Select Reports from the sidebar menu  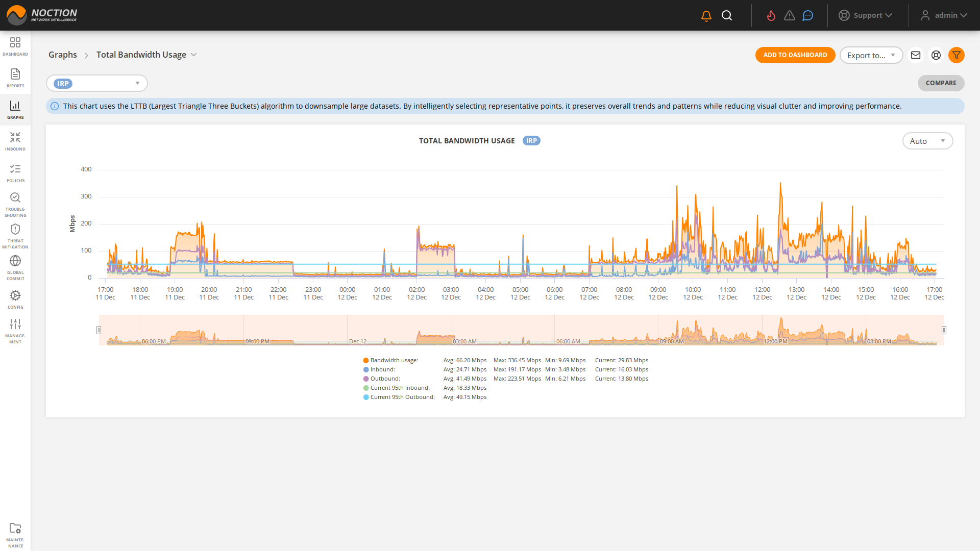pyautogui.click(x=15, y=78)
